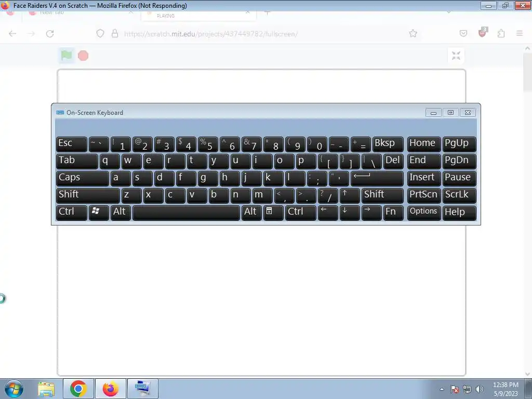Image resolution: width=532 pixels, height=399 pixels.
Task: Click the Home key
Action: pyautogui.click(x=424, y=144)
